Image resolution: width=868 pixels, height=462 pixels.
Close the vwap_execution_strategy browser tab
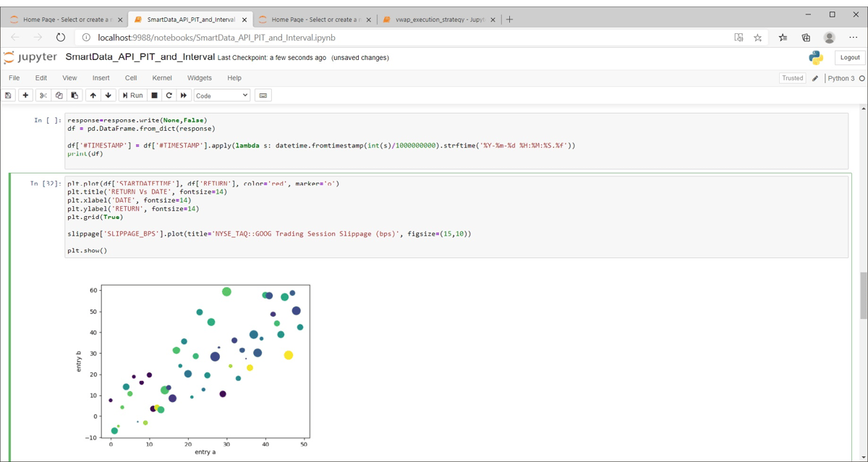(492, 20)
